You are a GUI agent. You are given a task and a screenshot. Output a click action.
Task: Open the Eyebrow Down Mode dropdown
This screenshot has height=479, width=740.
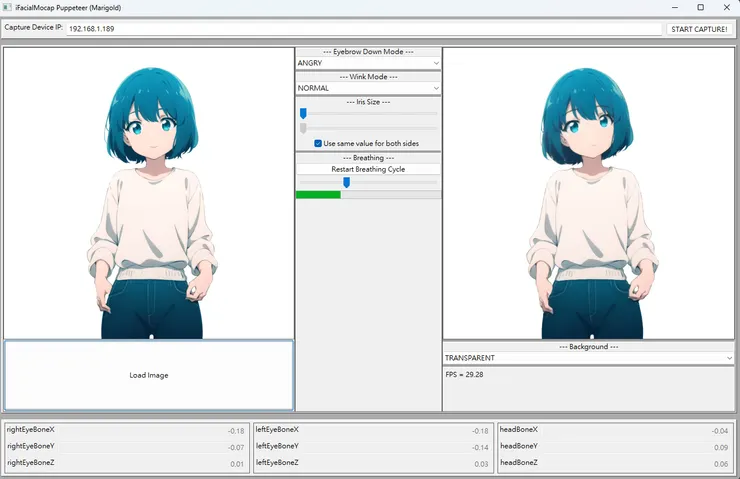368,63
